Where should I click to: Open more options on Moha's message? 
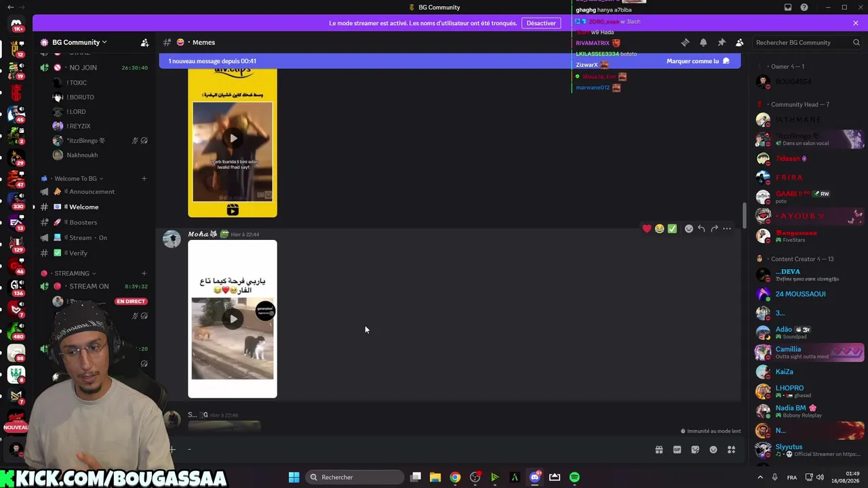point(727,228)
